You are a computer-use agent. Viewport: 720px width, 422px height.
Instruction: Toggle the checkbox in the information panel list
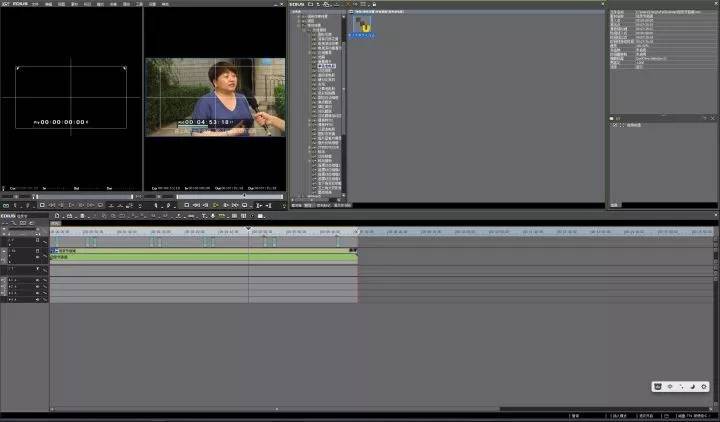coord(615,124)
